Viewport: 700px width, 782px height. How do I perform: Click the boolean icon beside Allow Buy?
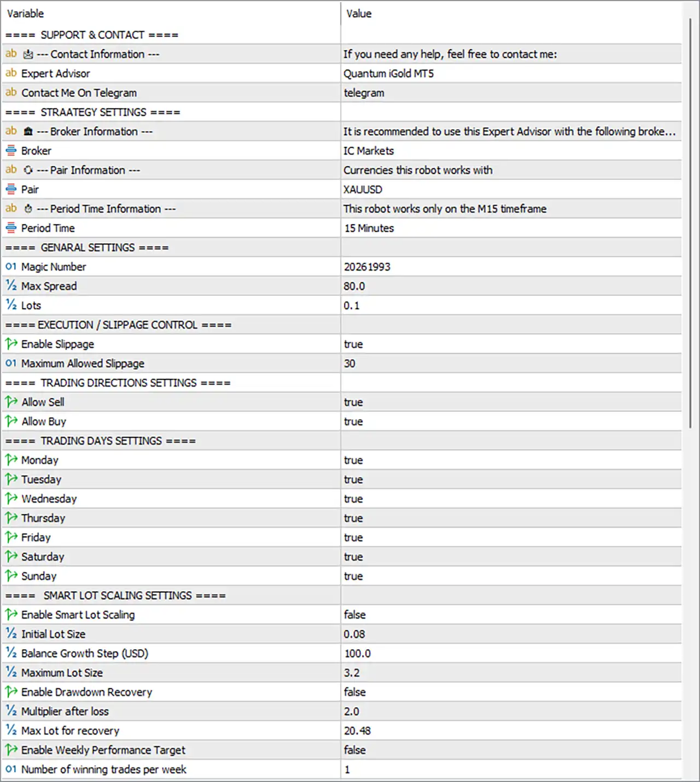click(x=11, y=421)
